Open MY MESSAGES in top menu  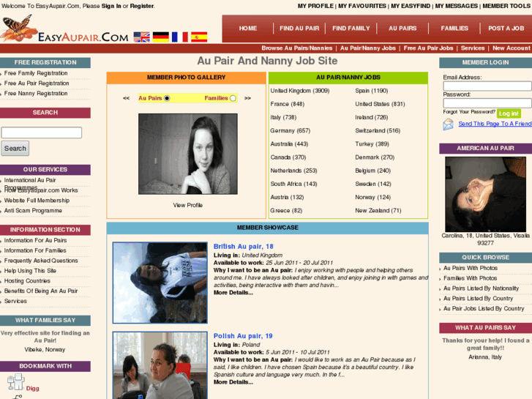pos(457,6)
